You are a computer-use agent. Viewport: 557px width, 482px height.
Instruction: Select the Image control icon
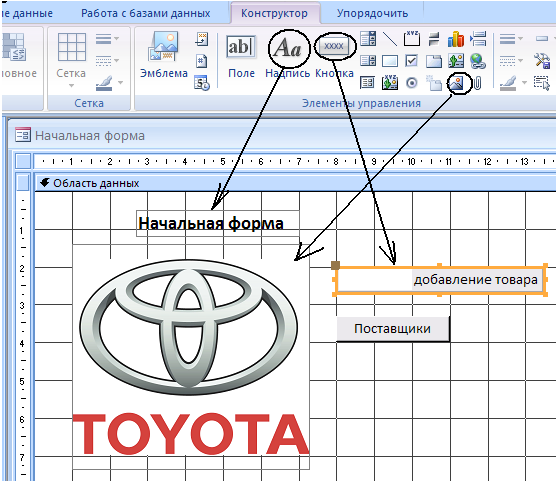456,83
